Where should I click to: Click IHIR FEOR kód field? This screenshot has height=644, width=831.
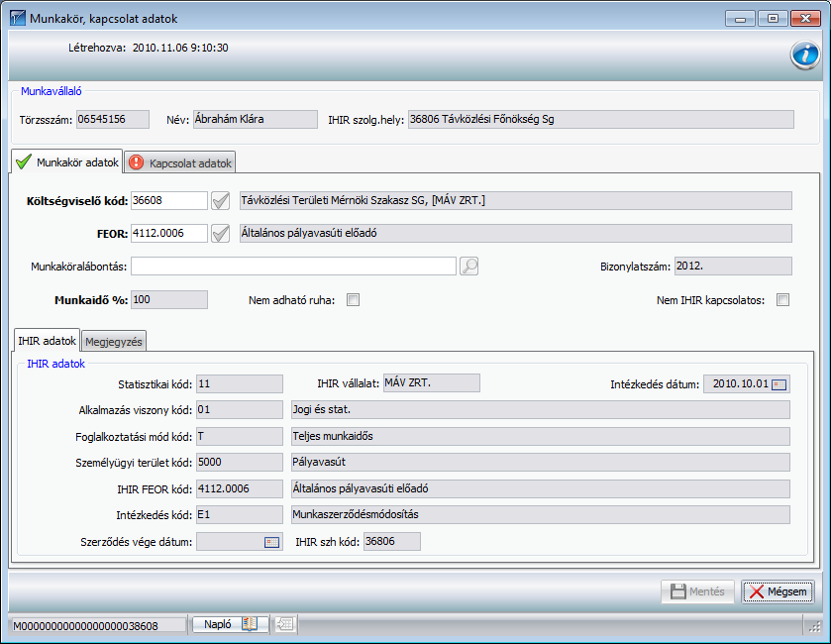240,488
